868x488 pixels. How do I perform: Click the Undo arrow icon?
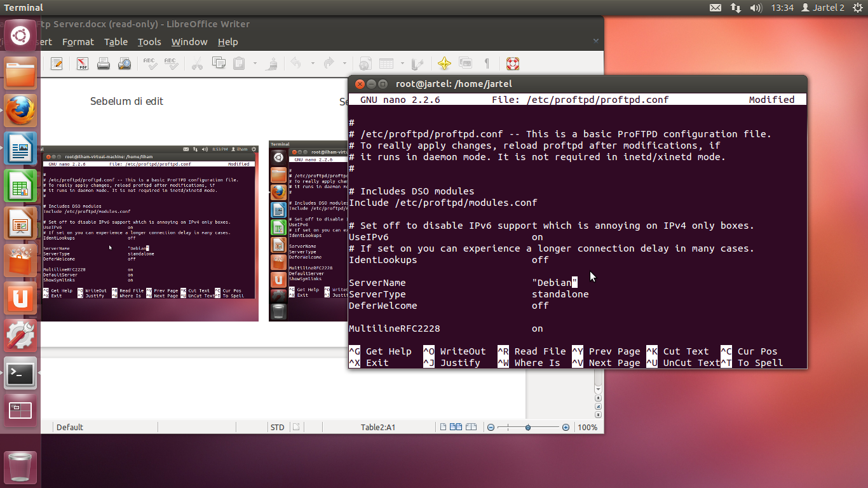click(296, 64)
